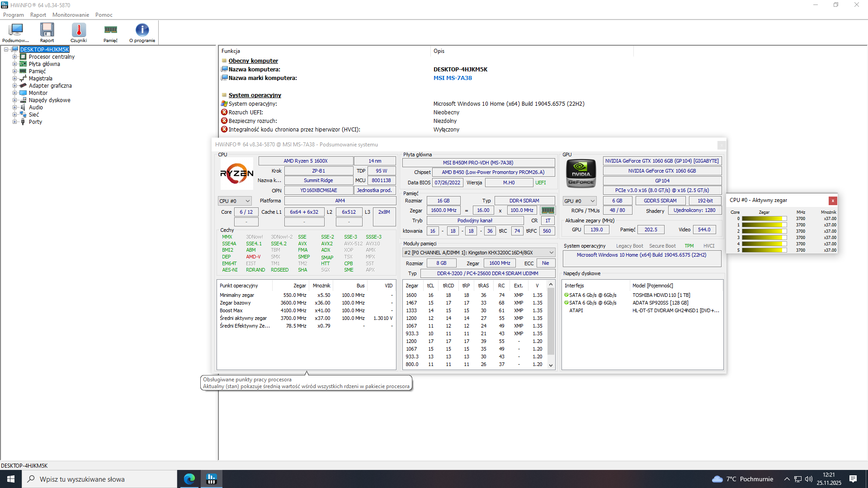Open the Raport menu
The height and width of the screenshot is (488, 868).
point(38,15)
